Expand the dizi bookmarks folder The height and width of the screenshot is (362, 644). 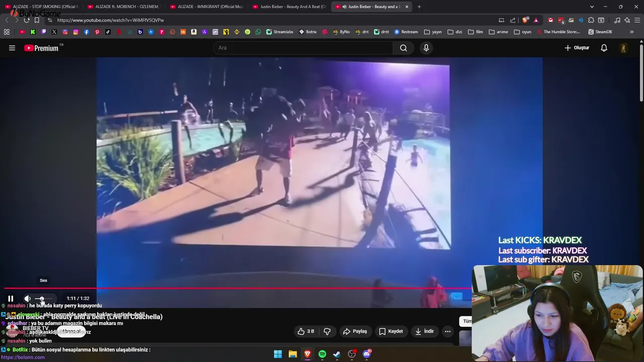(454, 32)
